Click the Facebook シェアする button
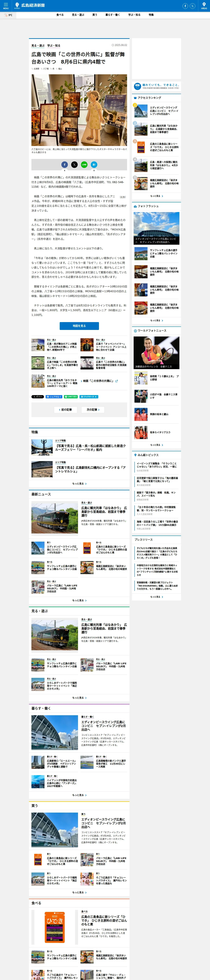The height and width of the screenshot is (980, 210). tap(54, 396)
